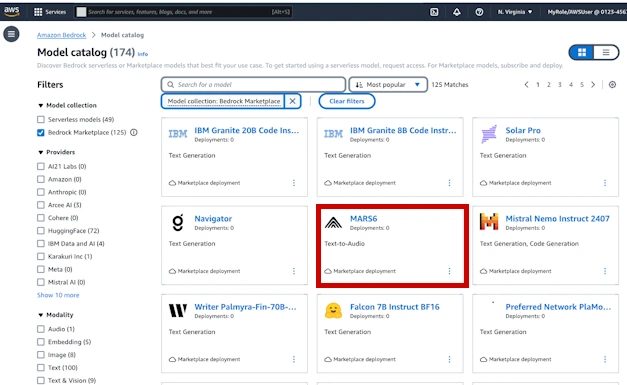Open the Mistral Nemo Instruct 2407 link

(x=557, y=219)
